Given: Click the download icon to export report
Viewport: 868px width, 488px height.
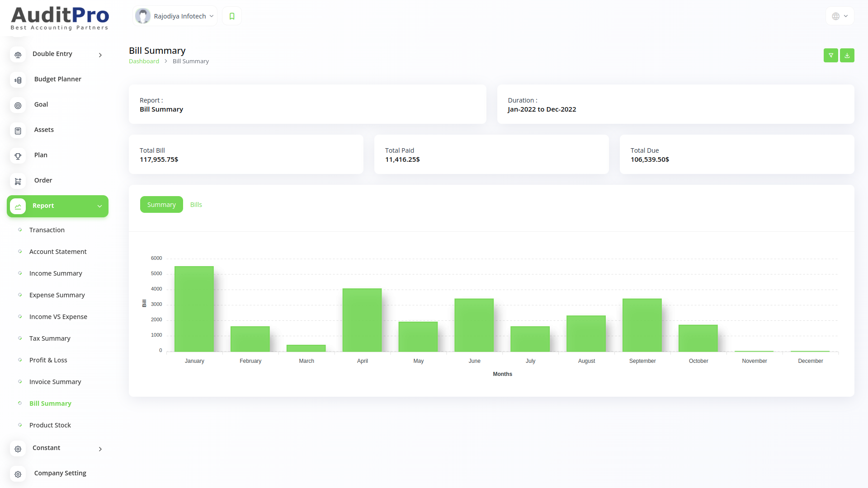Looking at the screenshot, I should tap(847, 55).
